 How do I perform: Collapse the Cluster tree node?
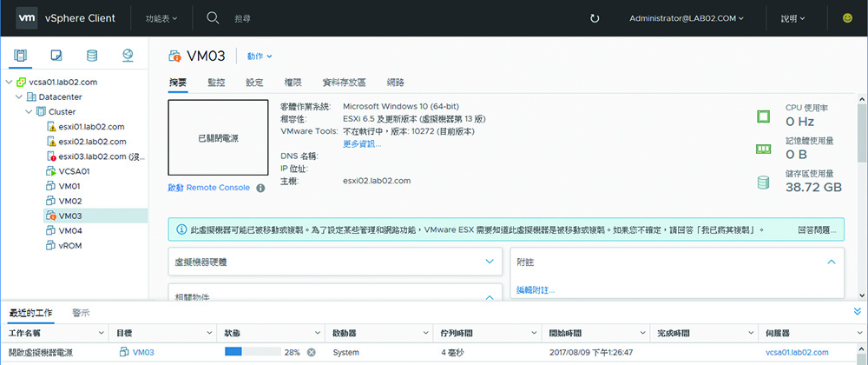pyautogui.click(x=29, y=112)
